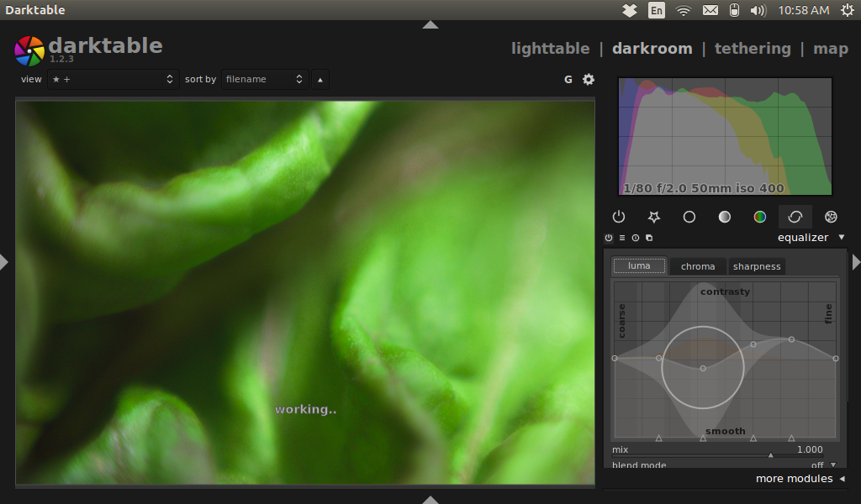Go to the lighttable view
The height and width of the screenshot is (504, 861).
[x=550, y=48]
